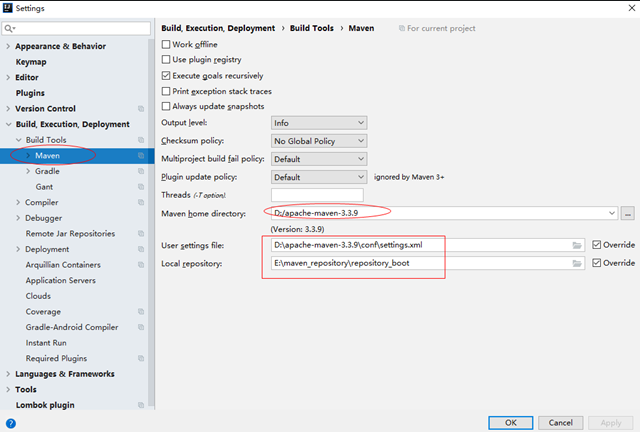
Task: Select Instant Run settings entry
Action: coord(46,343)
